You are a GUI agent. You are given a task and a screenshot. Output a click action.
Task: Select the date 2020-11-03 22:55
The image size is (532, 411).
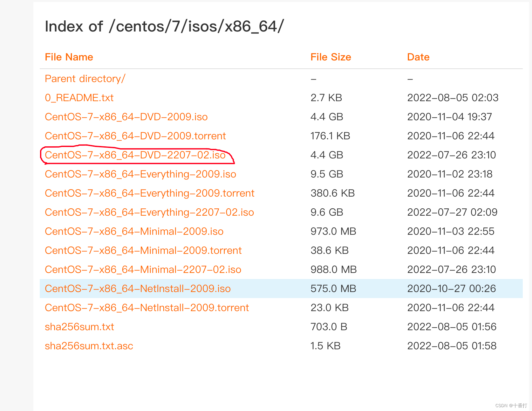451,231
